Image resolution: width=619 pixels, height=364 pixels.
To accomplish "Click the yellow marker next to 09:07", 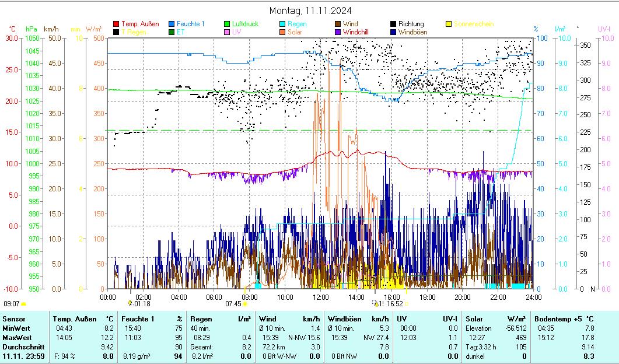I will click(24, 304).
